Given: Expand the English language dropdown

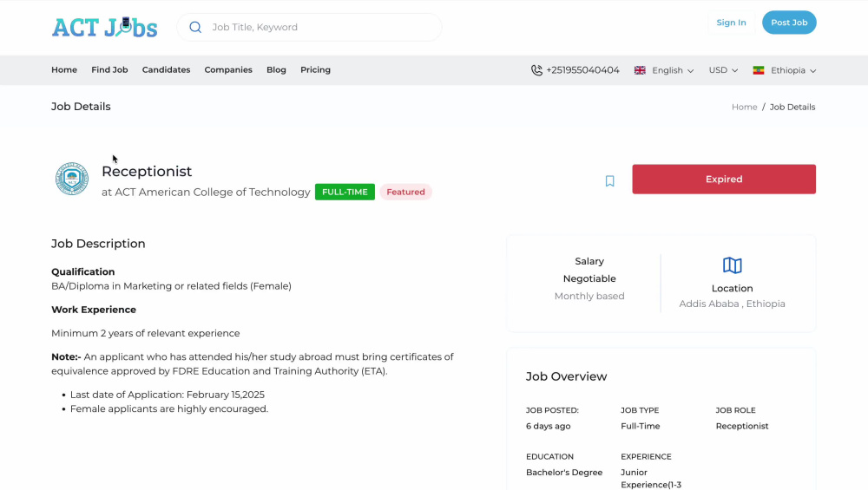Looking at the screenshot, I should 672,70.
